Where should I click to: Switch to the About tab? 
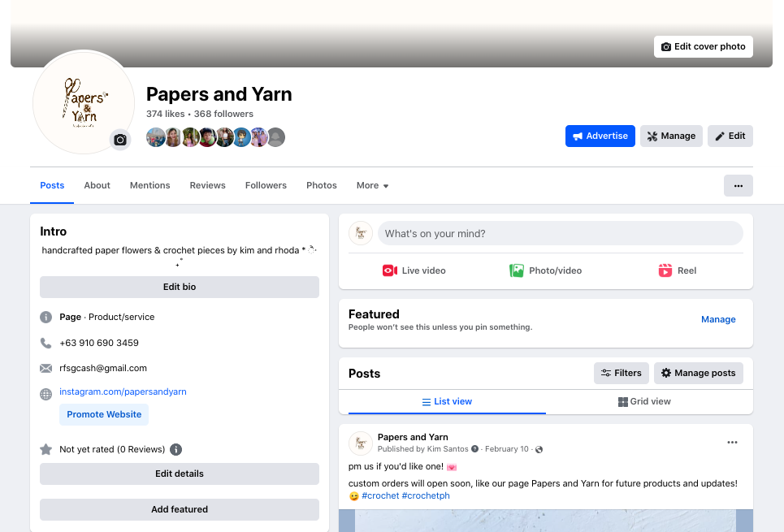click(97, 185)
